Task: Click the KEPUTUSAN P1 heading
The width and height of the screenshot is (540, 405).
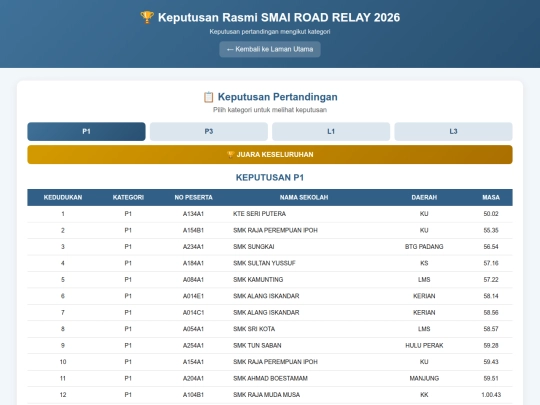Action: (270, 178)
